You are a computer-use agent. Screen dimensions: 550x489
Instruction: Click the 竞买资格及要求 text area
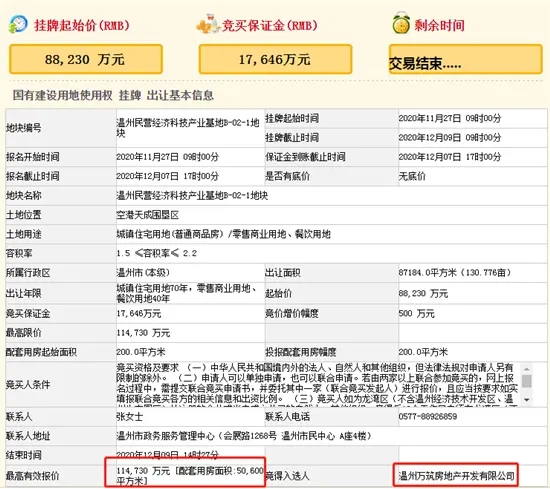317,384
